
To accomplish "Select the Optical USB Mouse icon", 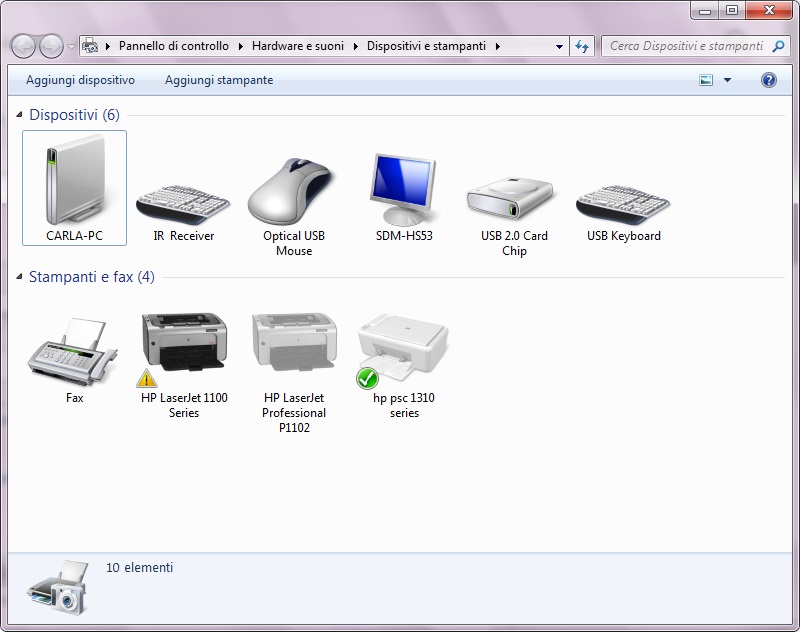I will (x=291, y=191).
